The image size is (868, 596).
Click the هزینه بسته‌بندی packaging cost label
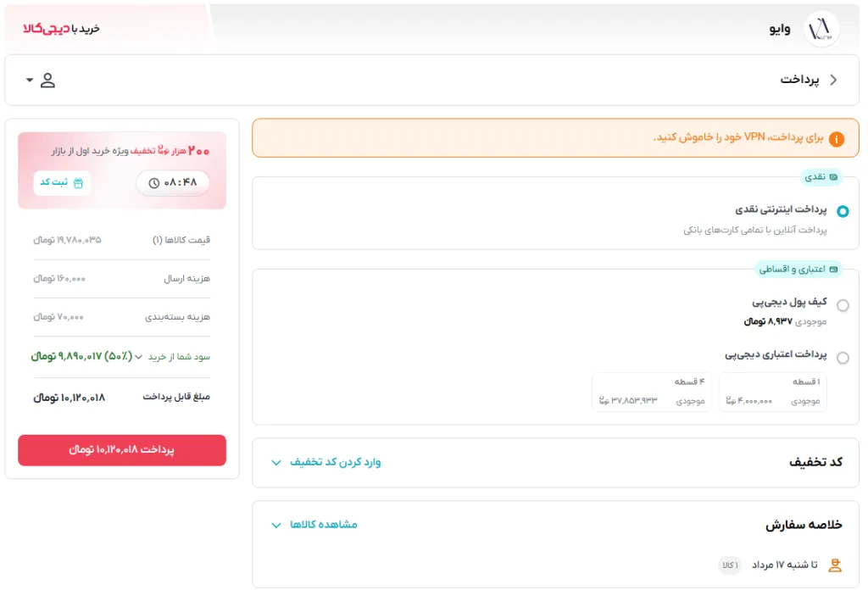tap(177, 317)
